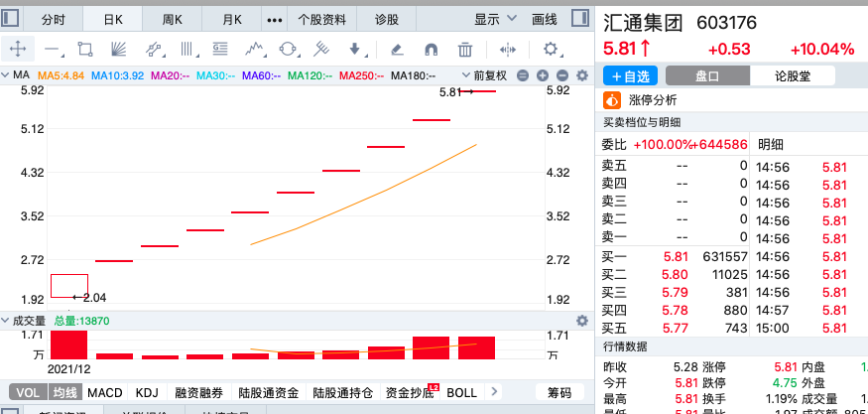This screenshot has height=414, width=868.
Task: Select the crosshair move cursor tool
Action: click(17, 49)
